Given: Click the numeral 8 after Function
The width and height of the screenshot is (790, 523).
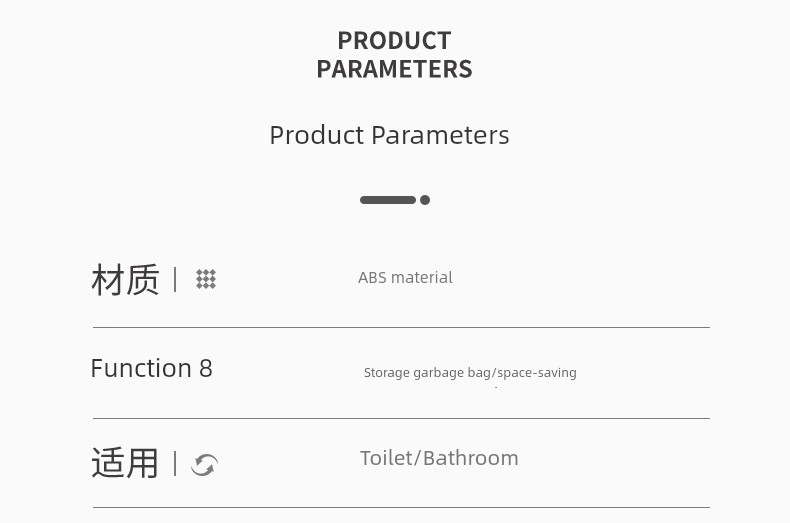Looking at the screenshot, I should pos(206,368).
